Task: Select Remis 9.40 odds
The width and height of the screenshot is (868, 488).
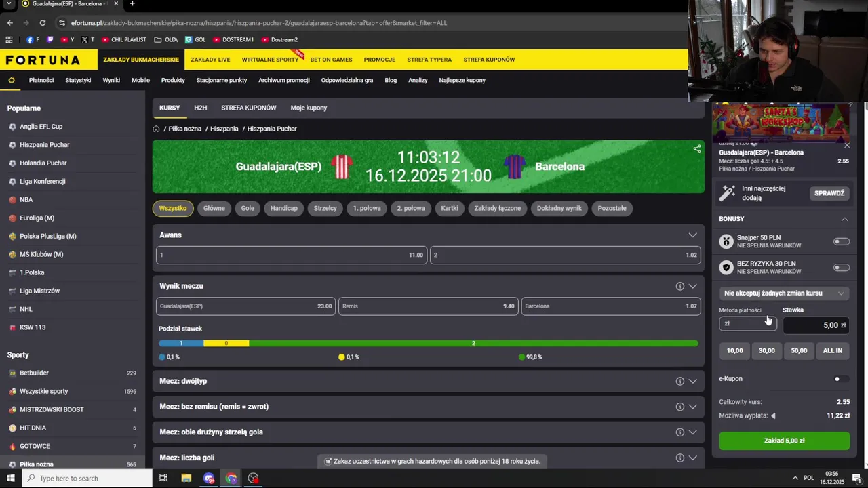Action: coord(429,306)
